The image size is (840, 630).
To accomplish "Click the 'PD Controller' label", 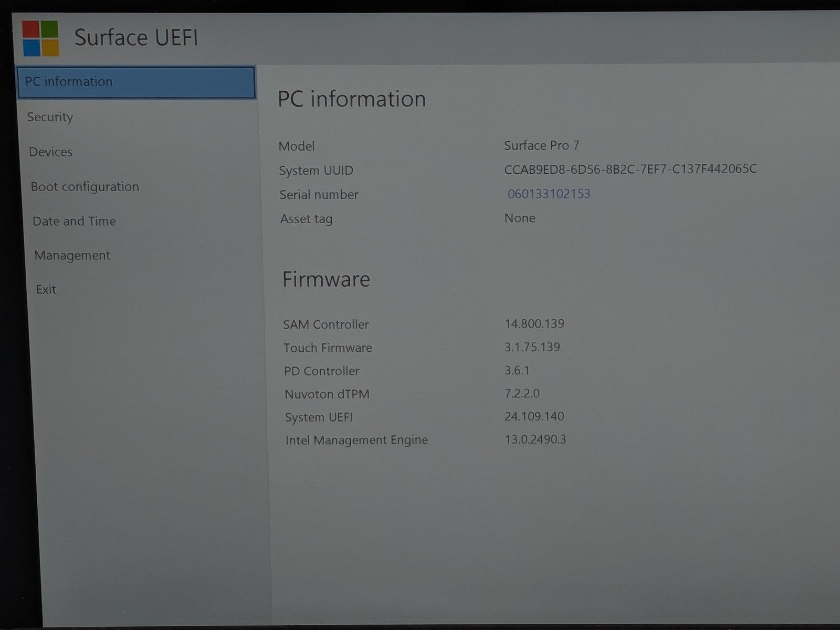I will [x=322, y=371].
